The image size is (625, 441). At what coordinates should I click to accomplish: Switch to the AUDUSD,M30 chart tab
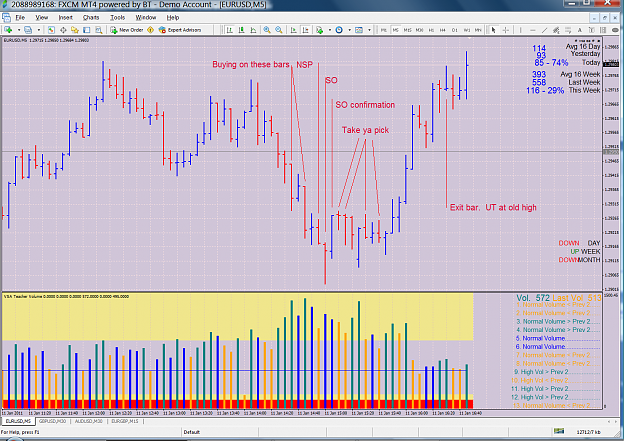pos(89,421)
